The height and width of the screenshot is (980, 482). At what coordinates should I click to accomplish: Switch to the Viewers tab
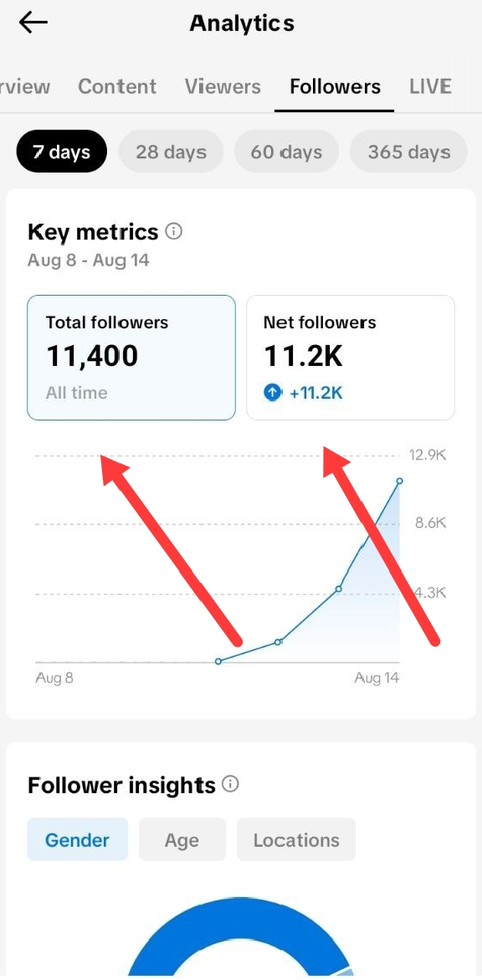[x=223, y=86]
